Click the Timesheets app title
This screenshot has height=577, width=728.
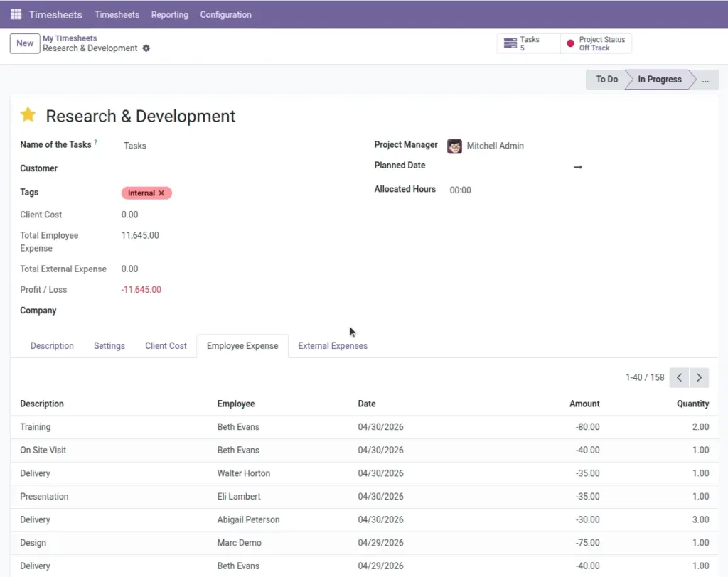(x=55, y=14)
